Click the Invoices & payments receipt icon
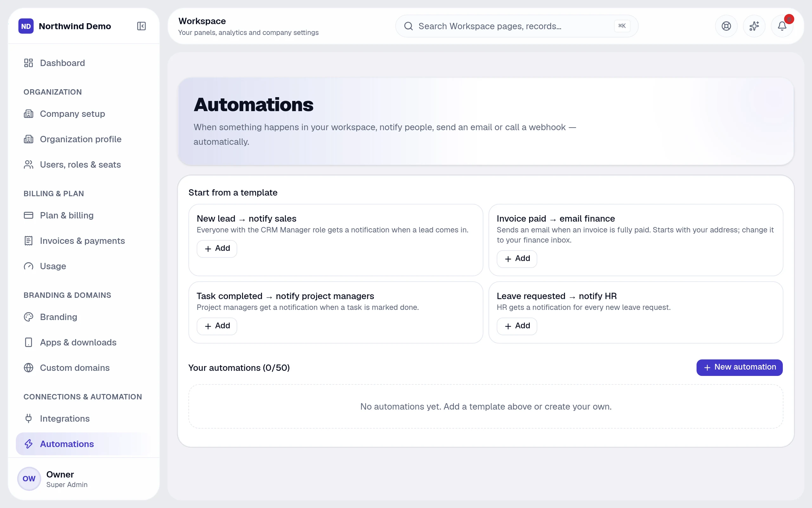This screenshot has width=812, height=508. tap(29, 241)
